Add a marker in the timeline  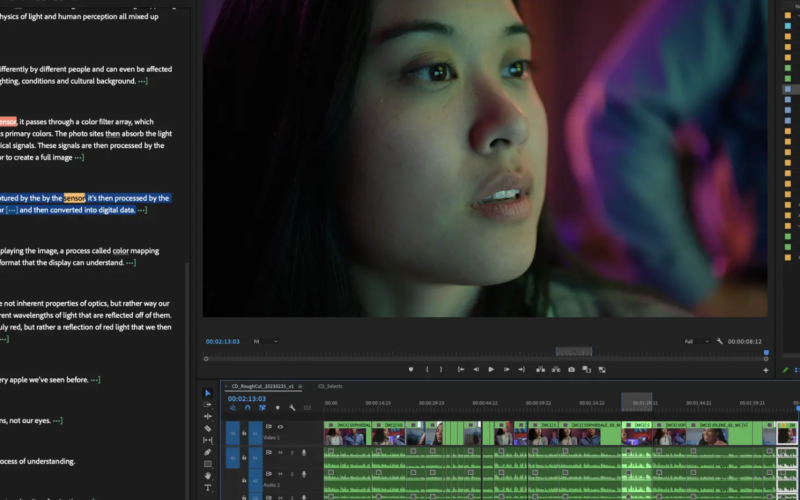tap(277, 407)
